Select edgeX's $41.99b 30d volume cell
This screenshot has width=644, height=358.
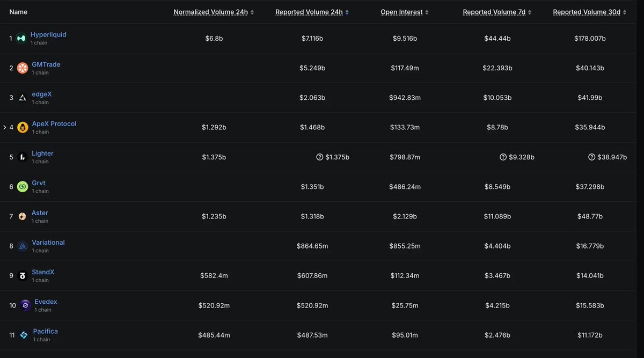(590, 98)
